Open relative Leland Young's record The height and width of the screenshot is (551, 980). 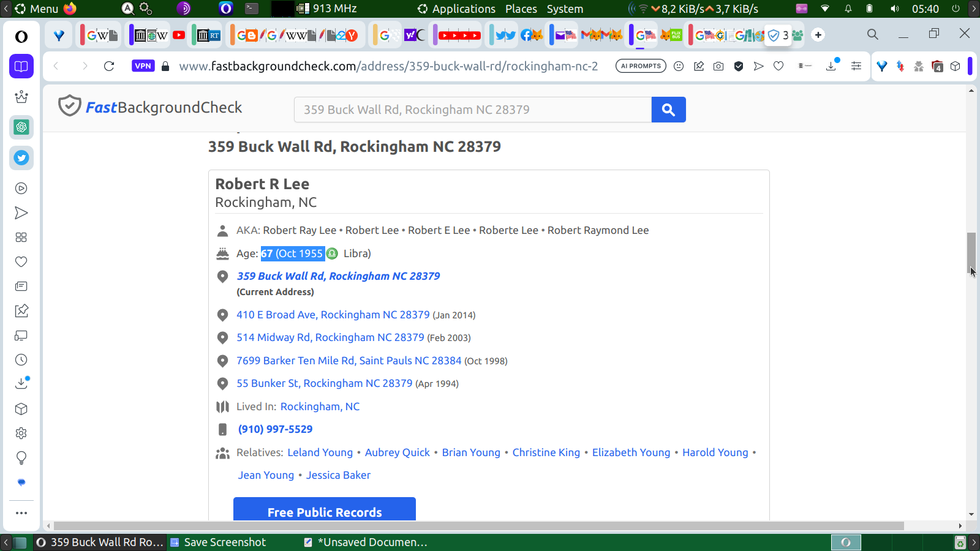(x=320, y=452)
